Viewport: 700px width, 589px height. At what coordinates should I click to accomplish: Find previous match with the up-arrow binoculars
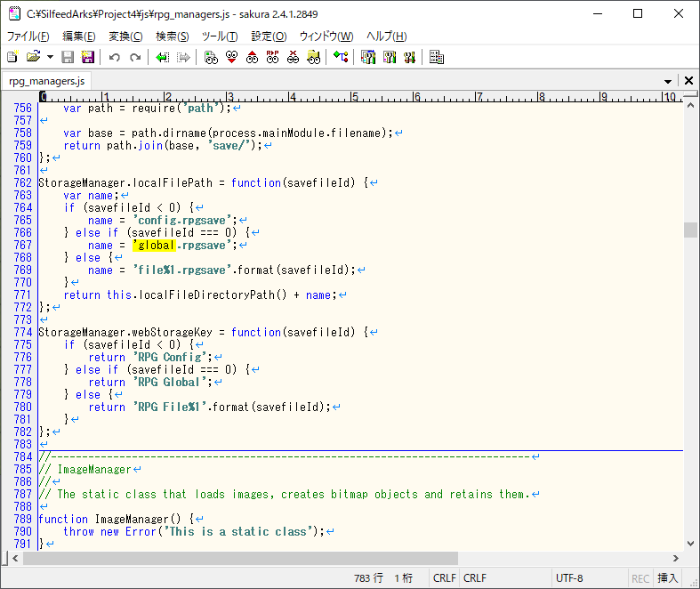tap(252, 57)
